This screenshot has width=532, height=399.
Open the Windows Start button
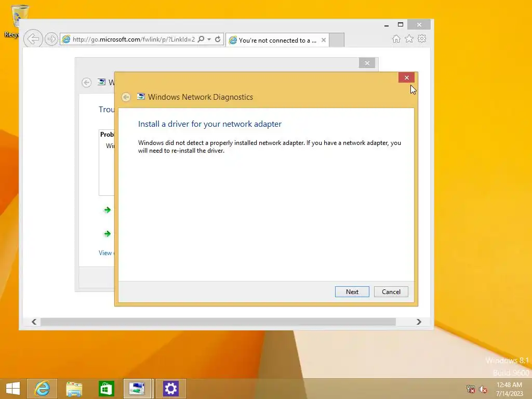click(13, 389)
